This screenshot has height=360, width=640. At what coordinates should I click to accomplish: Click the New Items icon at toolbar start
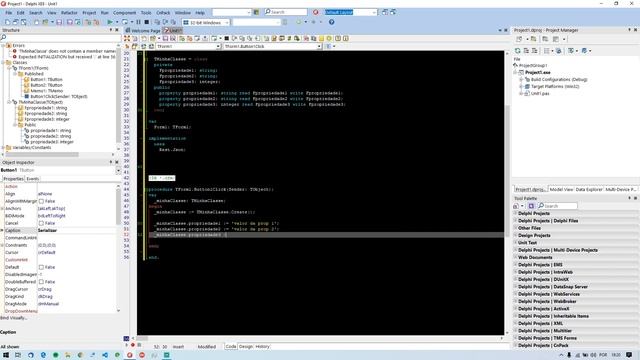coord(7,22)
